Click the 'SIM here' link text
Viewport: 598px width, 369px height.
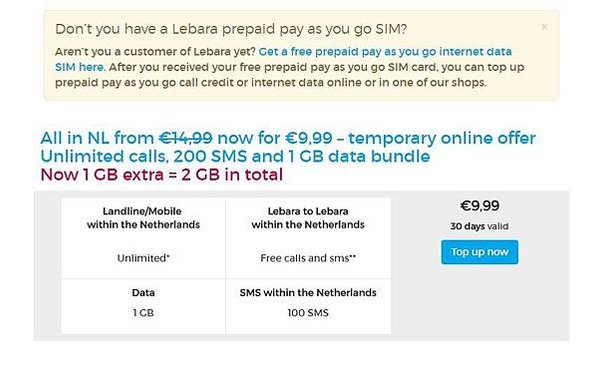(79, 67)
